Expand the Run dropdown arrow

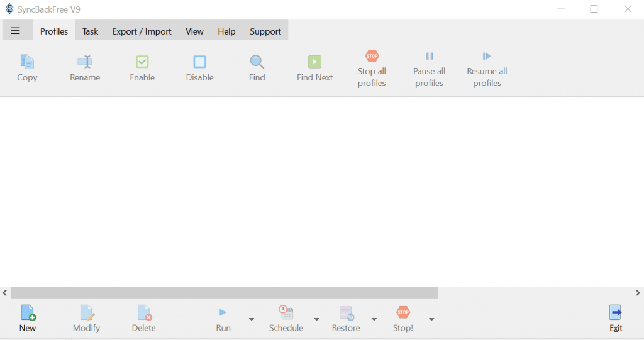point(252,319)
